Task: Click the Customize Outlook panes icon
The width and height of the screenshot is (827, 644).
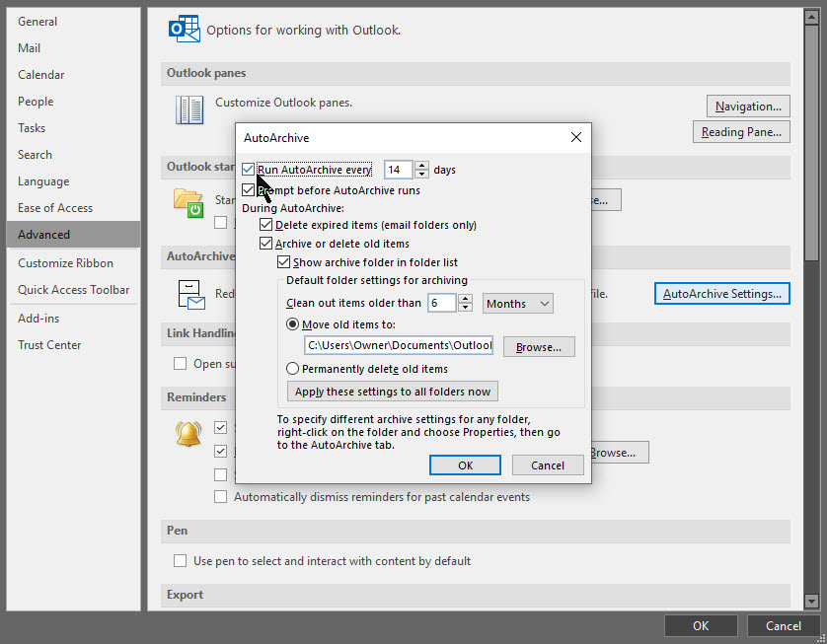Action: (x=189, y=111)
